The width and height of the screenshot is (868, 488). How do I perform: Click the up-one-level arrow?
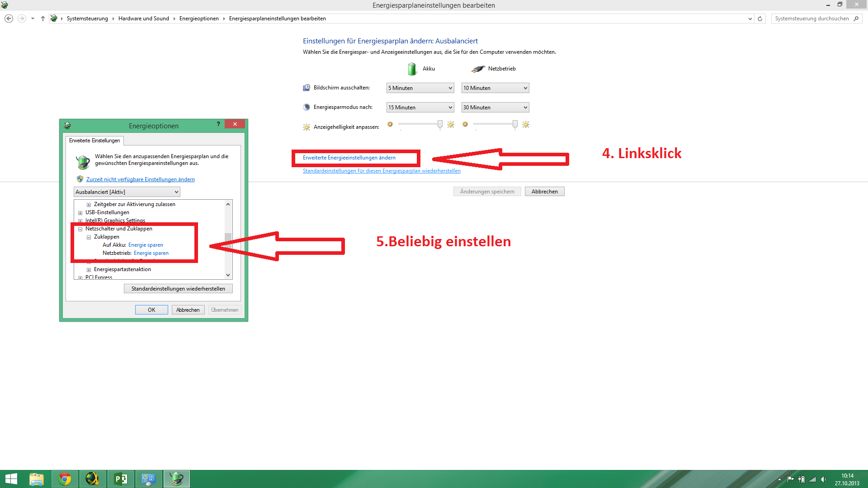coord(42,19)
